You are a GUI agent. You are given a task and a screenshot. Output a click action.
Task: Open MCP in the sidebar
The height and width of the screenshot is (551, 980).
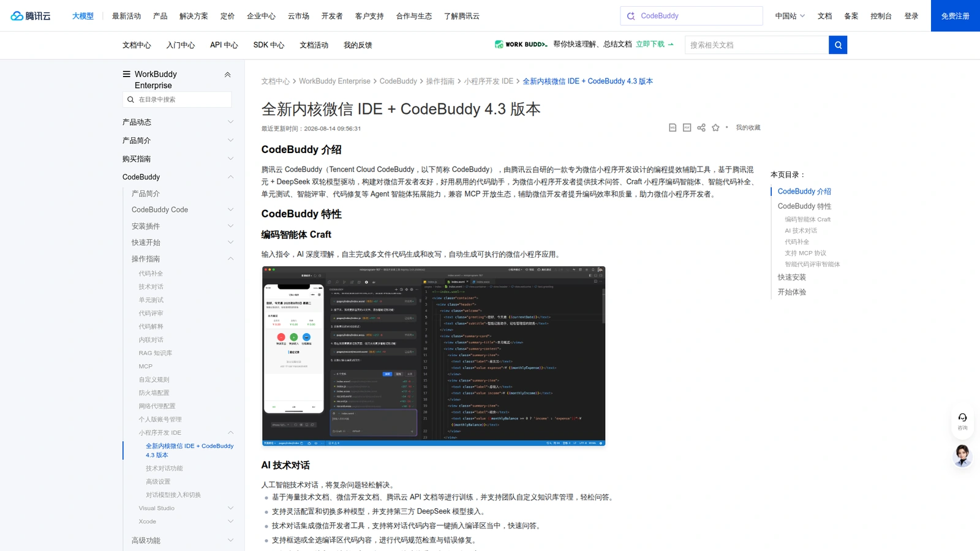click(x=145, y=366)
